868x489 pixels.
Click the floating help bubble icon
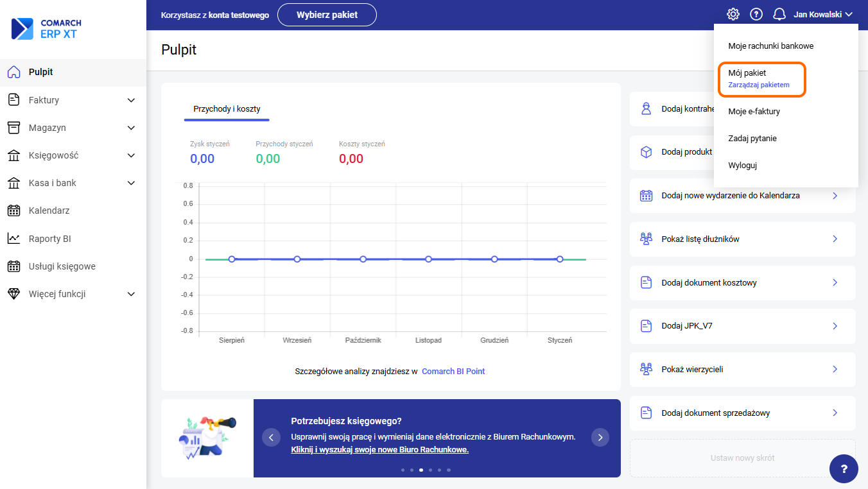click(844, 468)
